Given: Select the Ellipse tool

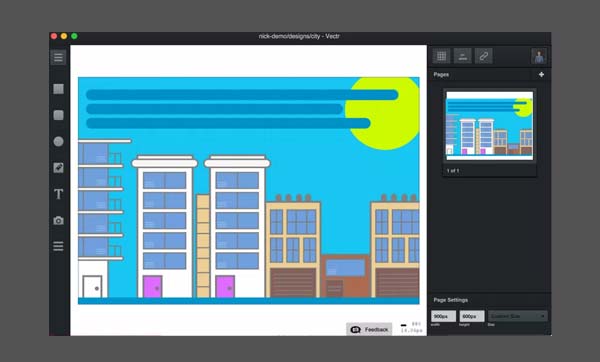Looking at the screenshot, I should [59, 142].
